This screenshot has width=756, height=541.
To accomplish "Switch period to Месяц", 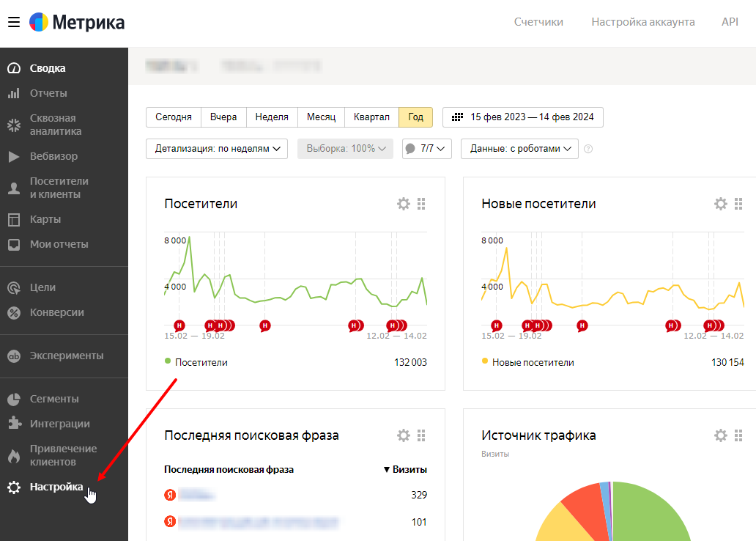I will 321,117.
